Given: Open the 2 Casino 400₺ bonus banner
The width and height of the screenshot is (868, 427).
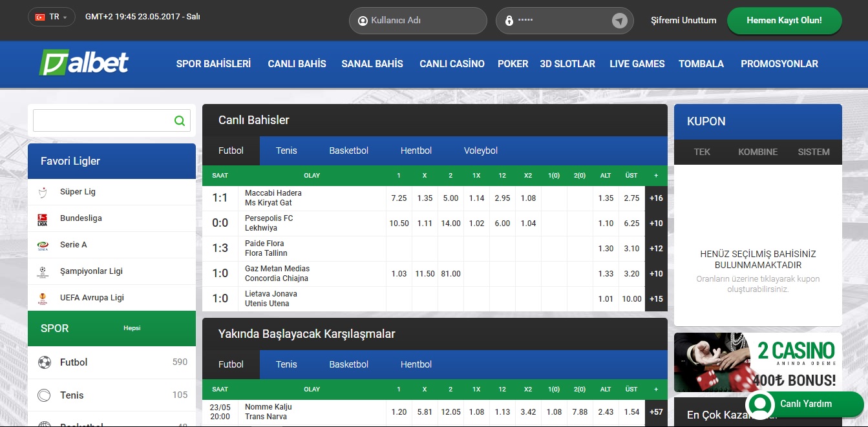Looking at the screenshot, I should (758, 362).
